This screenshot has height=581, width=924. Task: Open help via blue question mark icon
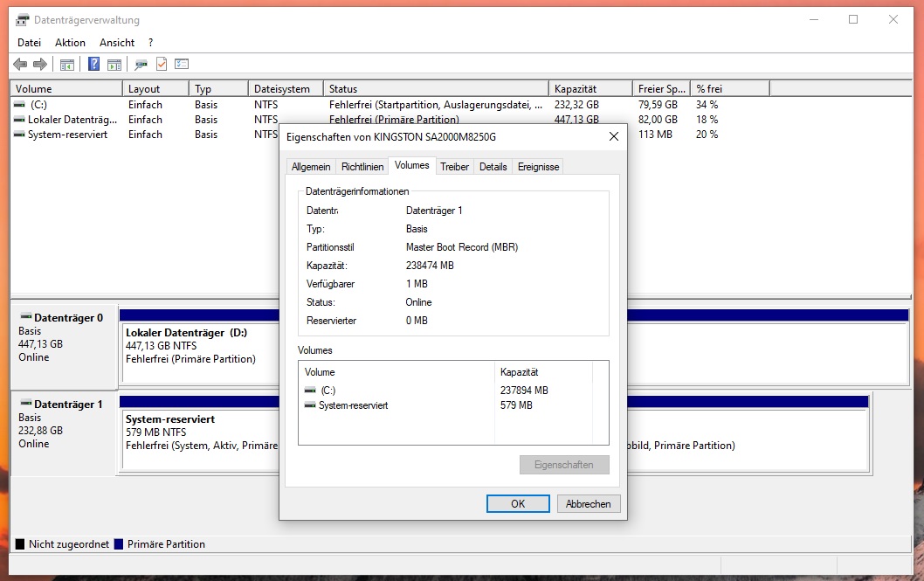coord(93,64)
